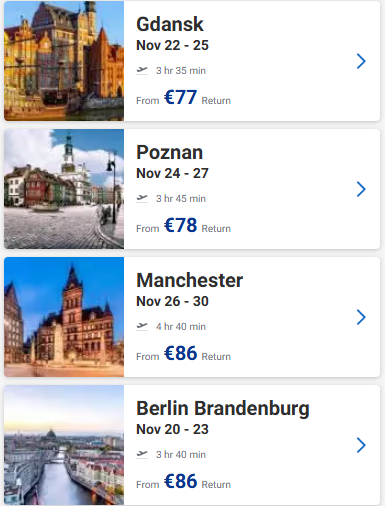Click the plane icon beside 3 hr 40 min
This screenshot has width=385, height=506.
click(x=142, y=454)
